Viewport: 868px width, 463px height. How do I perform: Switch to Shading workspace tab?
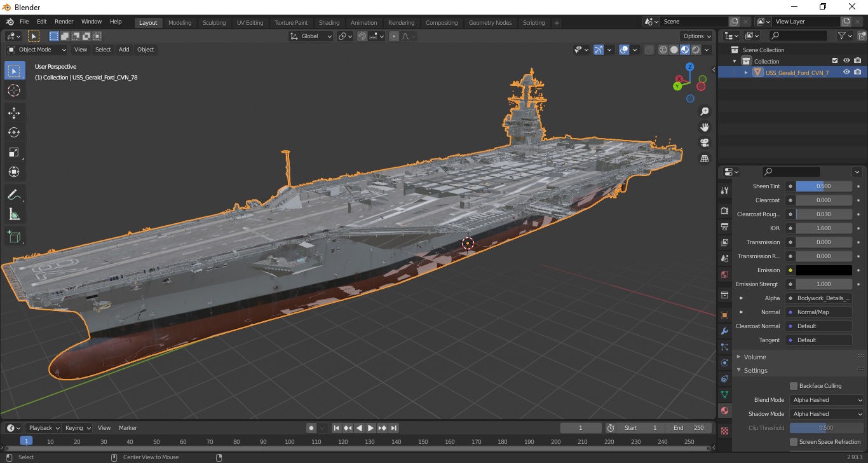click(329, 23)
